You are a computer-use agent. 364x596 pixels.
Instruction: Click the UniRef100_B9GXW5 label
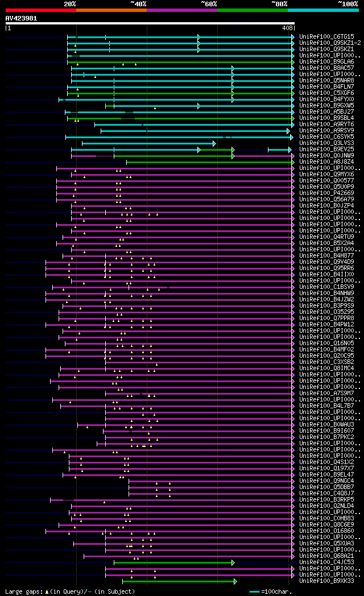click(x=326, y=106)
